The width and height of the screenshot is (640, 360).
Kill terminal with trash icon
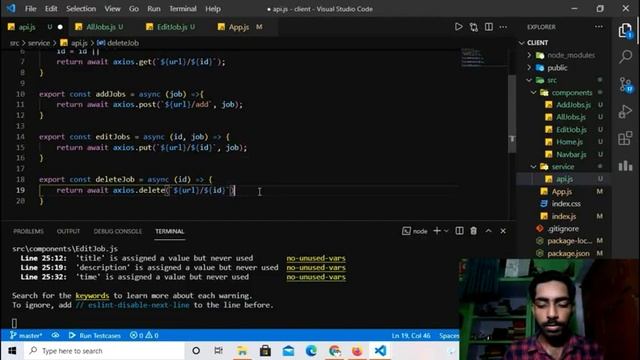click(473, 231)
